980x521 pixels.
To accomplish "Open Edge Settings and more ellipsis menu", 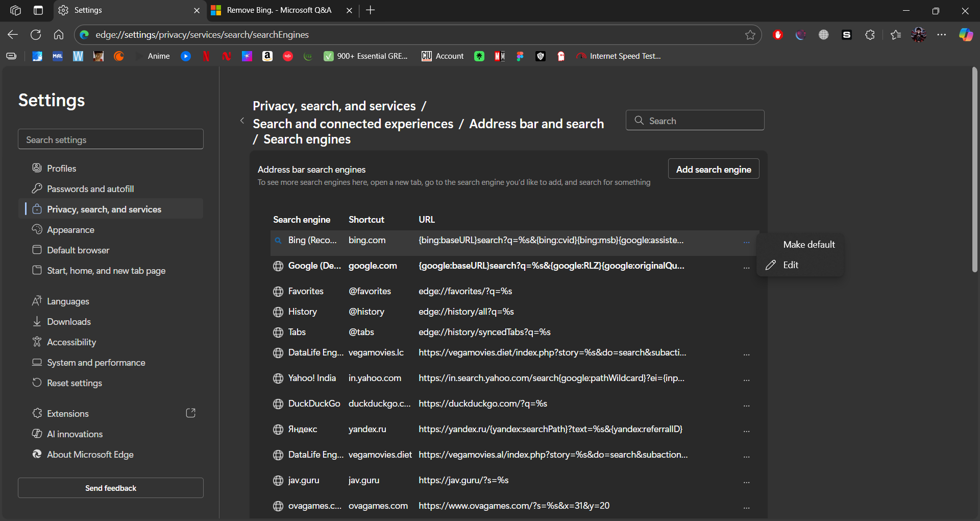I will point(942,35).
